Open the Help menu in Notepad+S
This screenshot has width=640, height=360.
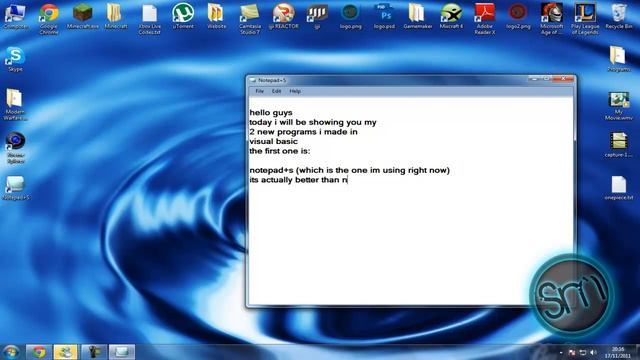click(295, 91)
